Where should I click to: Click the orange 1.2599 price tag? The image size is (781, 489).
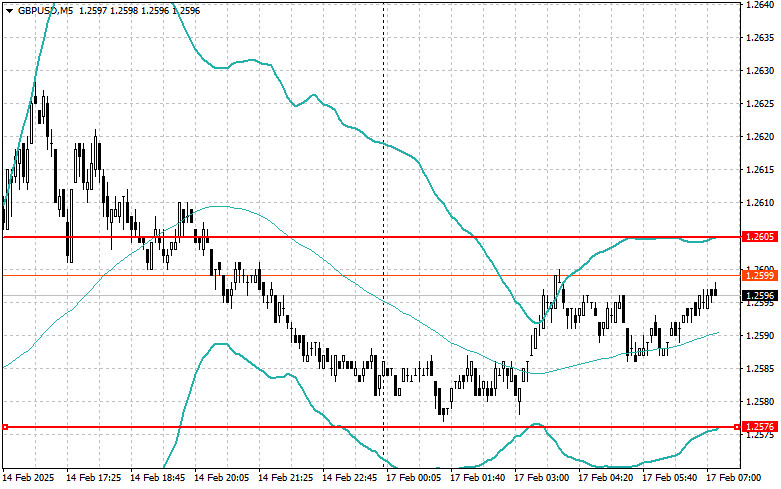click(x=760, y=275)
